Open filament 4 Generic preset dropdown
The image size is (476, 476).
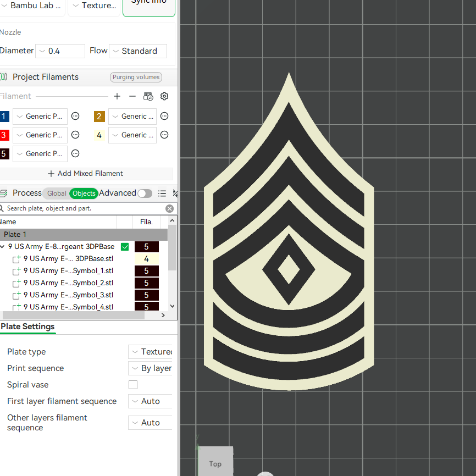[x=132, y=135]
